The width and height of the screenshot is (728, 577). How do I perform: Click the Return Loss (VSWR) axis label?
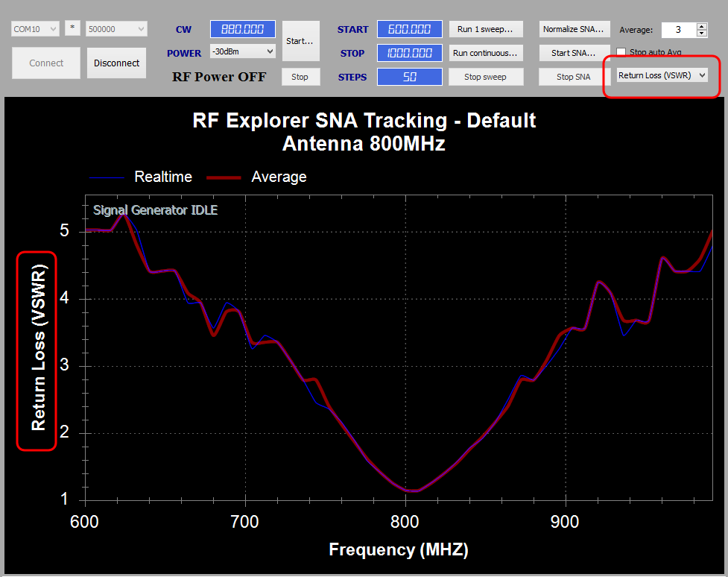[x=39, y=347]
